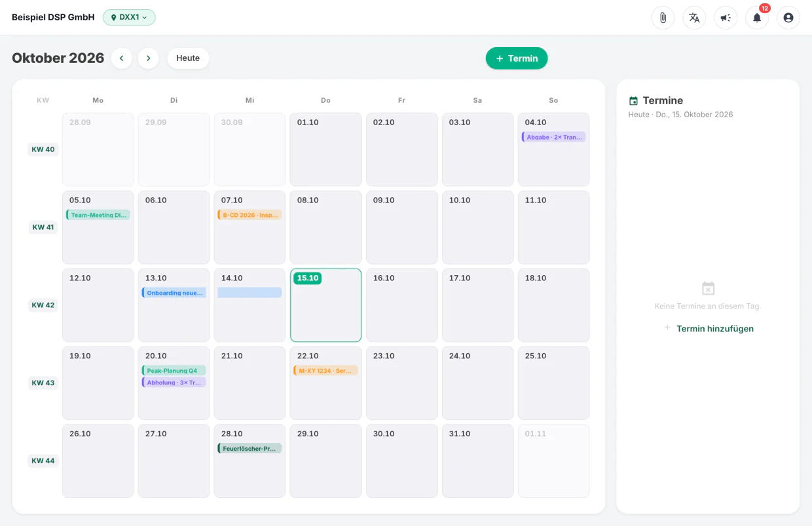
Task: Select the day cell 24.10
Action: coord(477,383)
